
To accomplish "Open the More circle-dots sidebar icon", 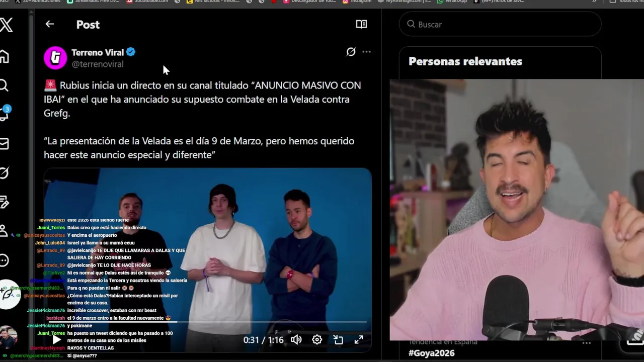I will pyautogui.click(x=4, y=260).
